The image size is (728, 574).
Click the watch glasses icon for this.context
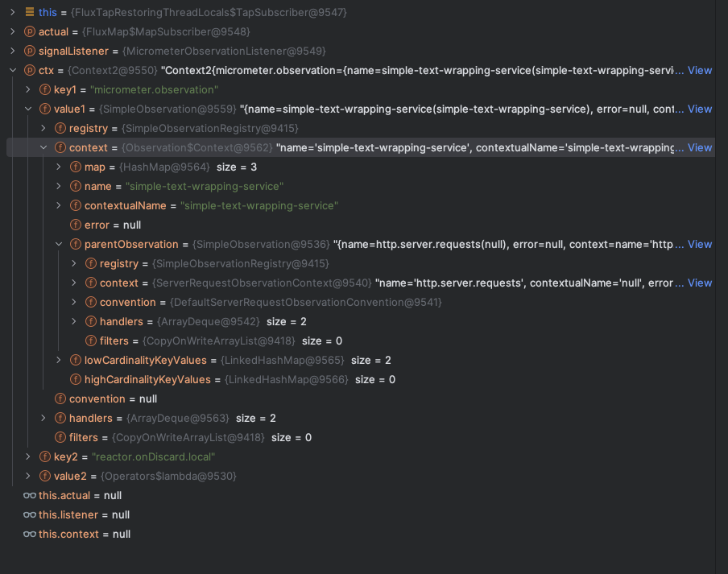pos(30,534)
